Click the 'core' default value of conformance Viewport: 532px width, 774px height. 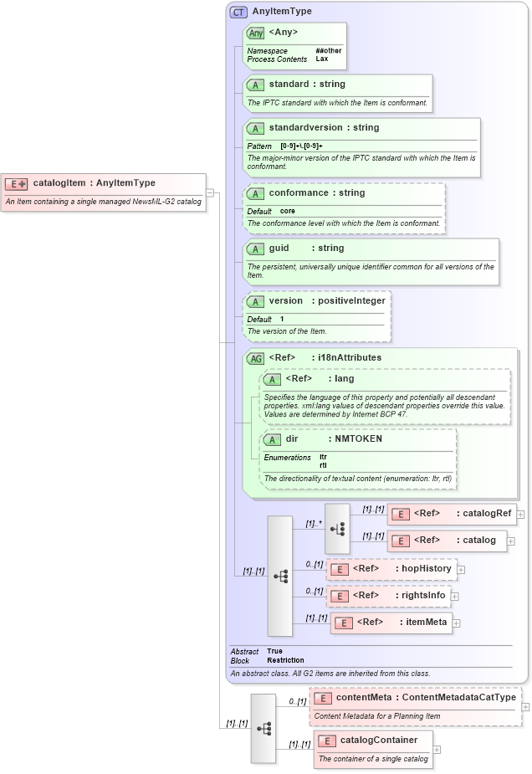pos(287,211)
